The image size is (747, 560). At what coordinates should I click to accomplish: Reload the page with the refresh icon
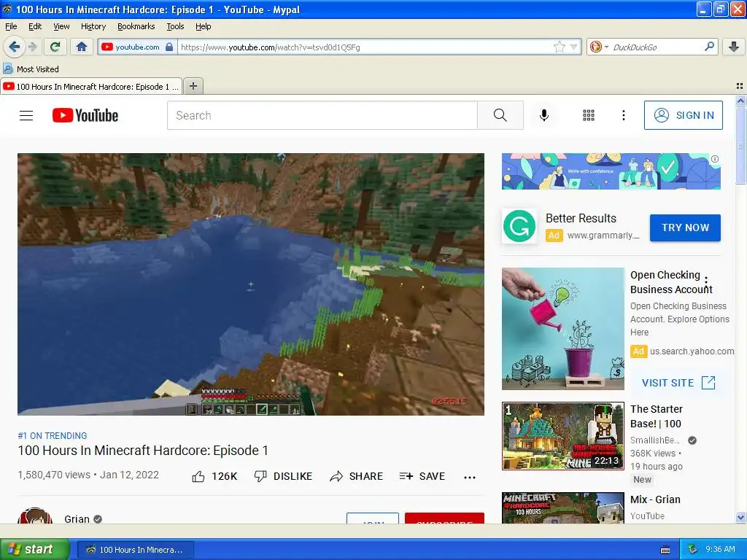55,47
